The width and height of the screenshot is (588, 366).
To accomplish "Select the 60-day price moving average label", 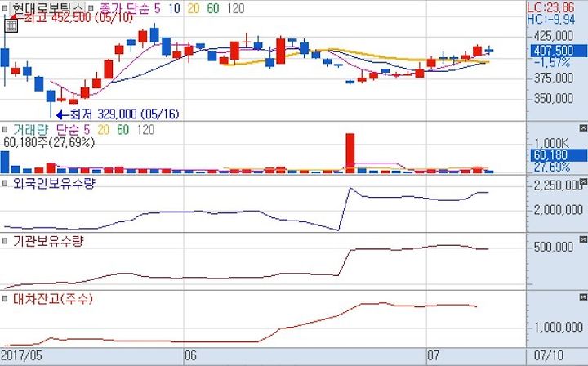I will (x=213, y=8).
